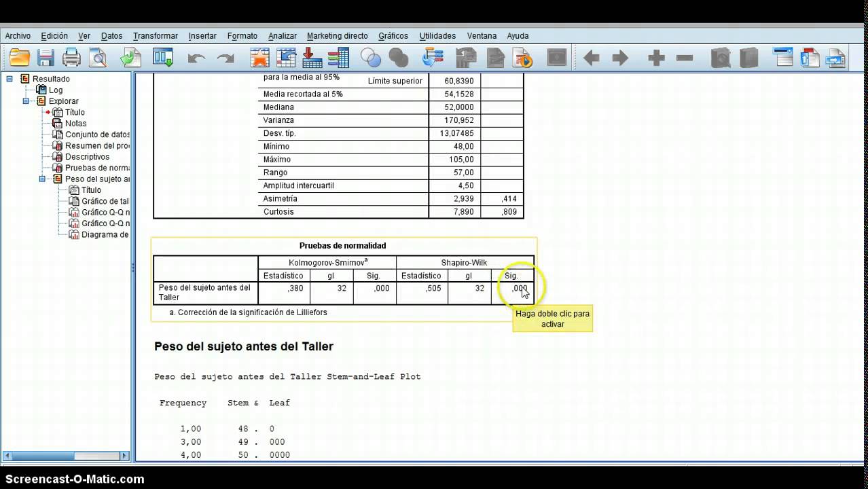Screen dimensions: 868x489
Task: Click the outline scrollbar left arrow
Action: [x=7, y=456]
